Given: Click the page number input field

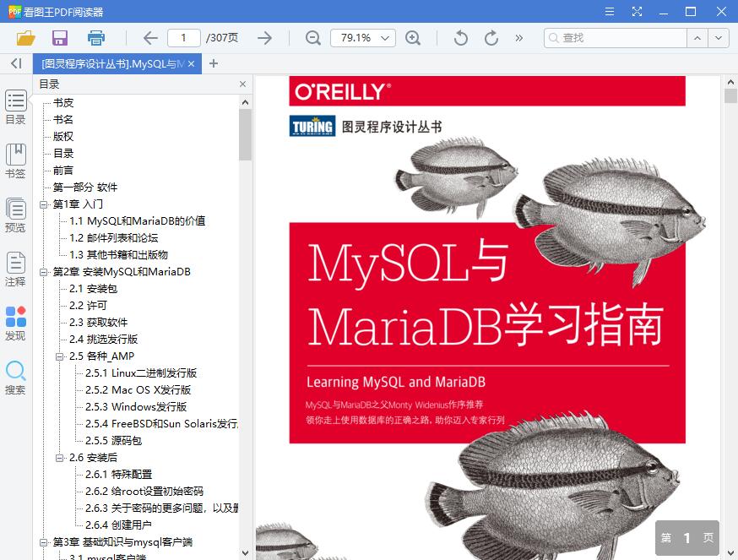Looking at the screenshot, I should tap(183, 38).
